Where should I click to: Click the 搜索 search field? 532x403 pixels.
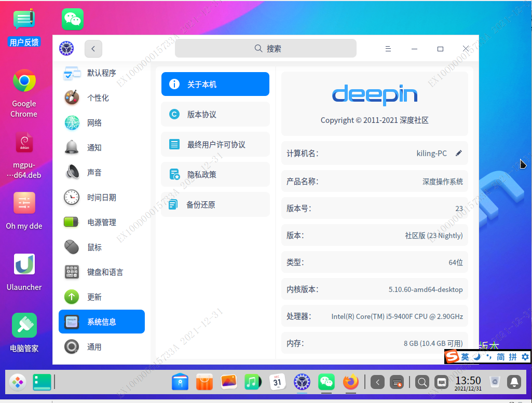pos(265,48)
